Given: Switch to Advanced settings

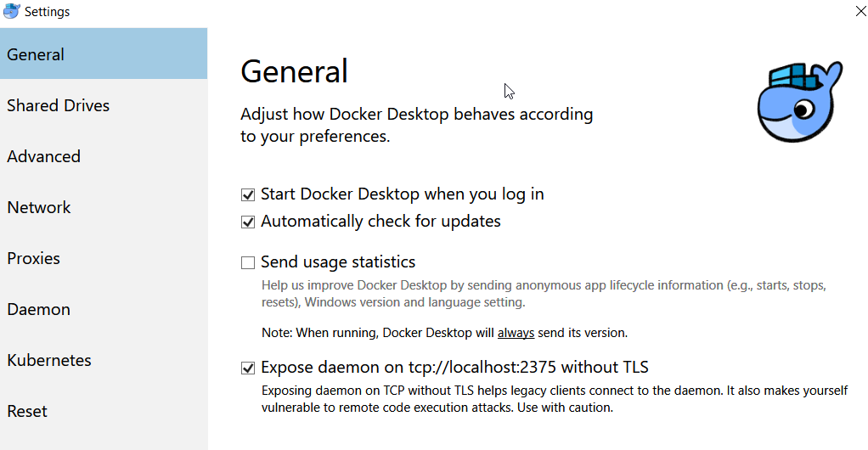Looking at the screenshot, I should click(103, 156).
